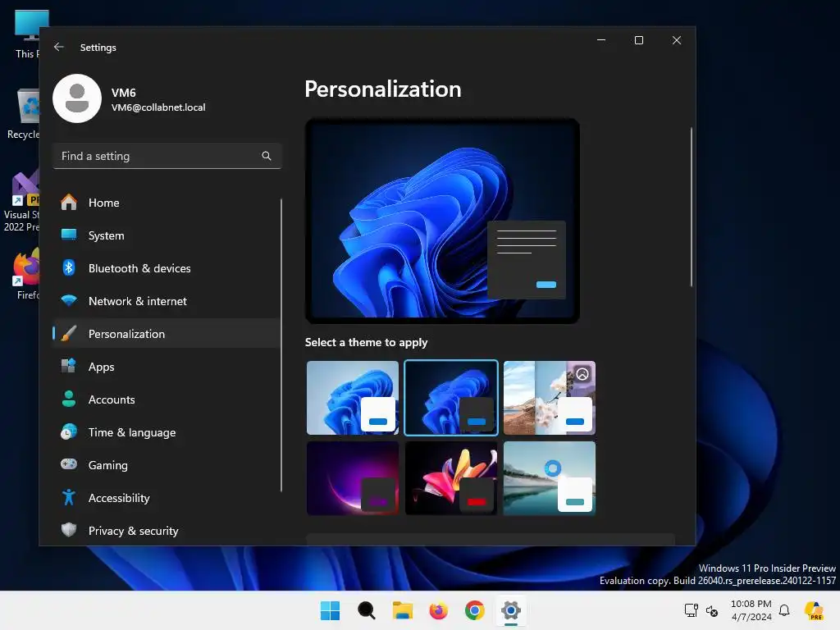Click muted volume icon in tray
The height and width of the screenshot is (630, 840).
pos(712,610)
